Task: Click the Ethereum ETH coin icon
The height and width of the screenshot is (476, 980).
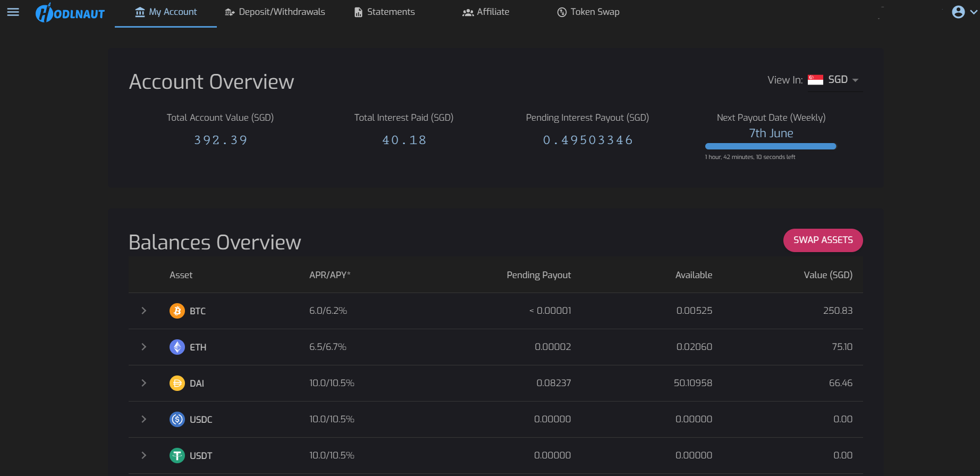Action: pyautogui.click(x=177, y=347)
